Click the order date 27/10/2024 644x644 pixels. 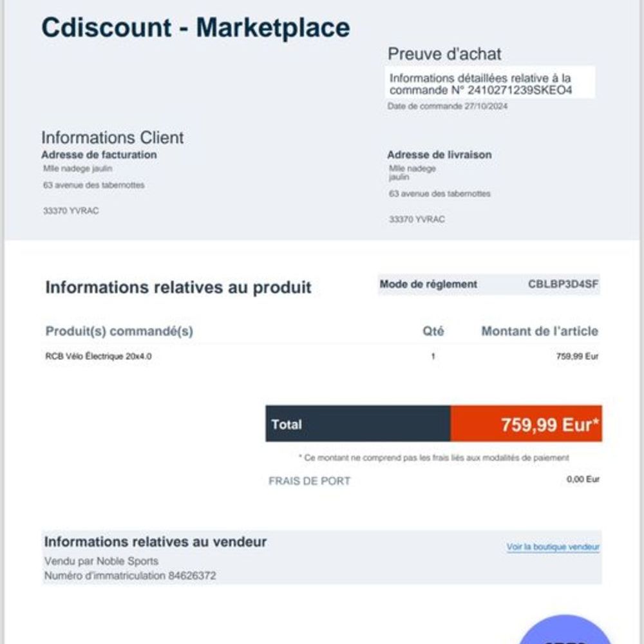point(486,106)
